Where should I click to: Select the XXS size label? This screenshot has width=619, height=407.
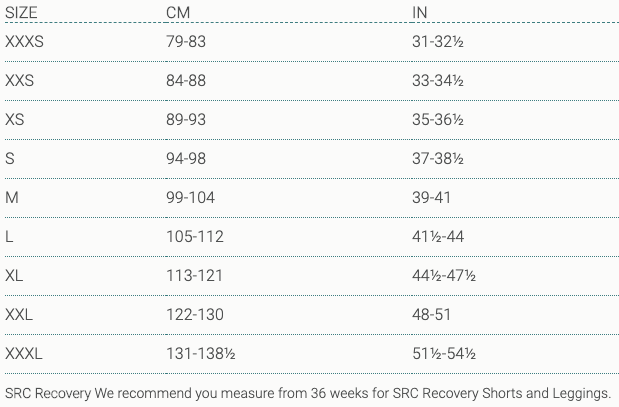pos(20,81)
